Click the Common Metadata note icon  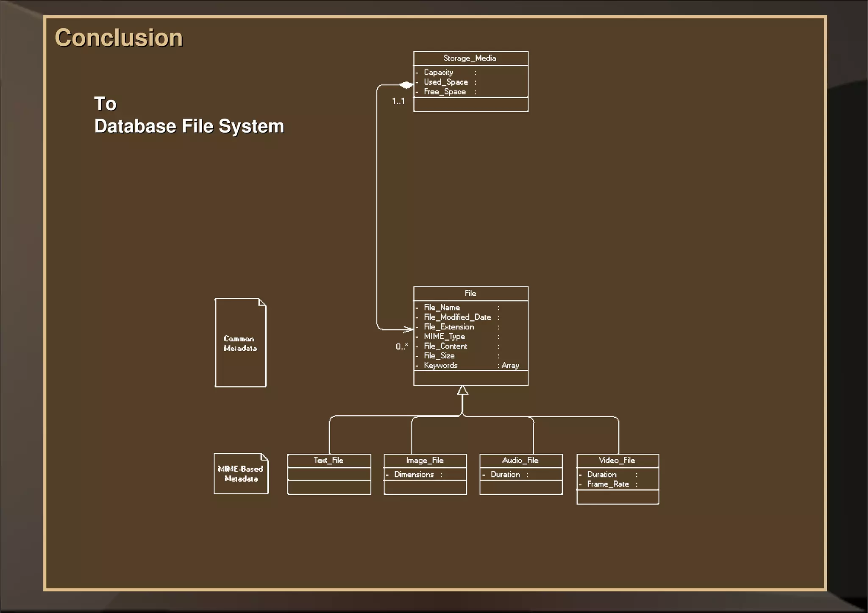point(240,343)
